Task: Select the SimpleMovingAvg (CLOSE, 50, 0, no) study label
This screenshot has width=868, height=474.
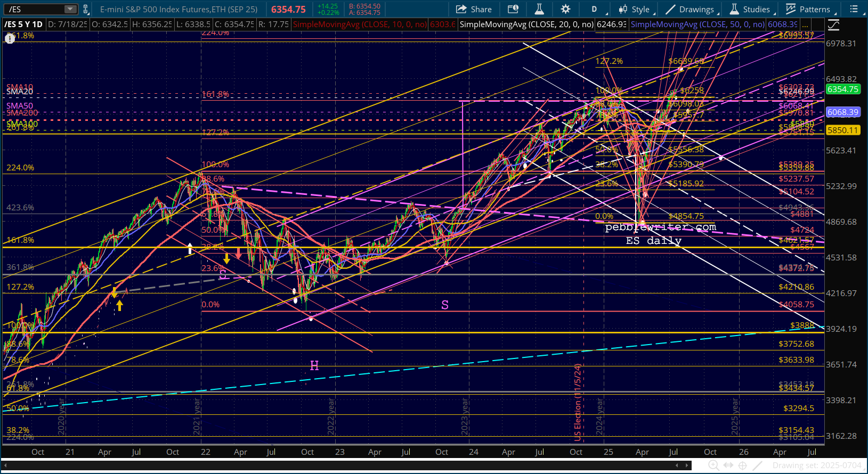Action: (x=698, y=24)
